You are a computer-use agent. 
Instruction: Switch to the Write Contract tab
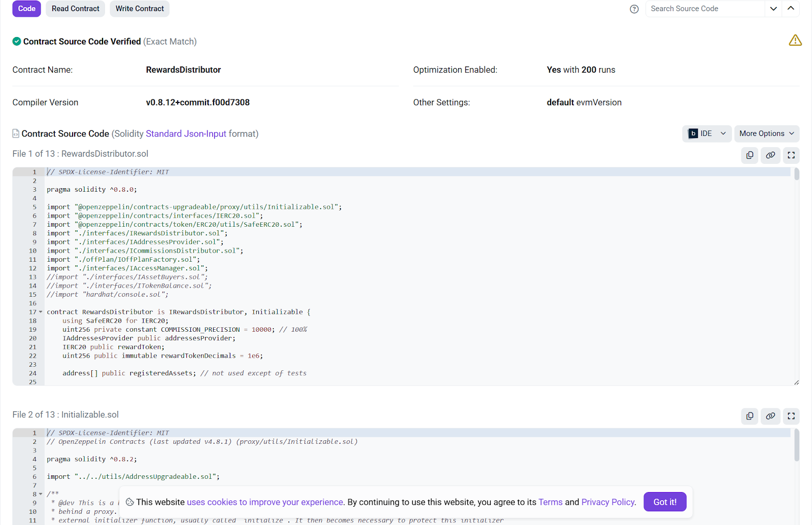click(139, 9)
